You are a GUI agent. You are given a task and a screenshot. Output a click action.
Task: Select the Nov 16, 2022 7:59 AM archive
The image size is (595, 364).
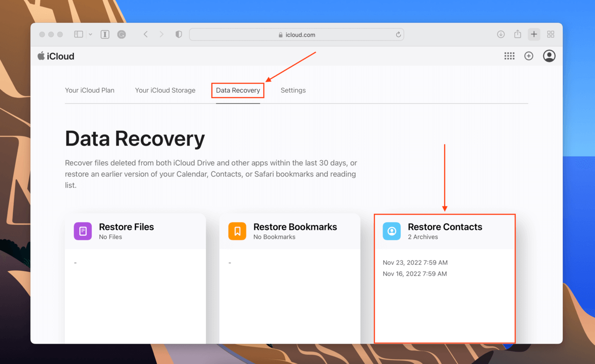(x=415, y=274)
